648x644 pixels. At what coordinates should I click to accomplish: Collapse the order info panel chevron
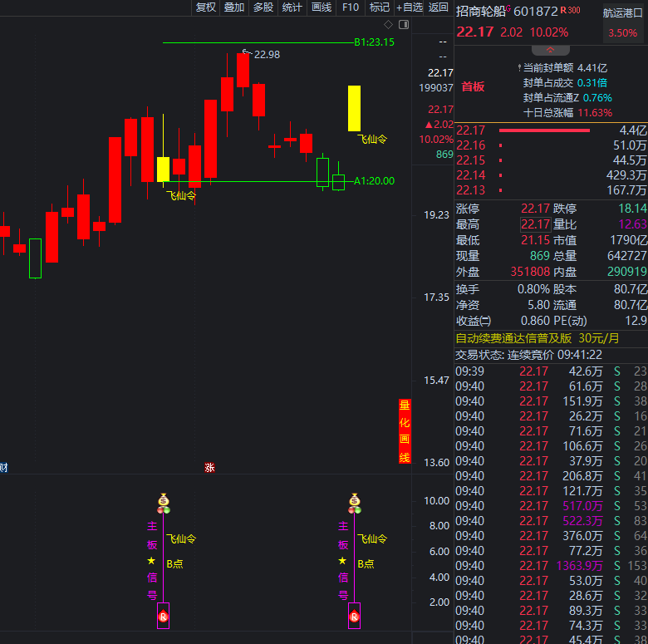pos(551,50)
